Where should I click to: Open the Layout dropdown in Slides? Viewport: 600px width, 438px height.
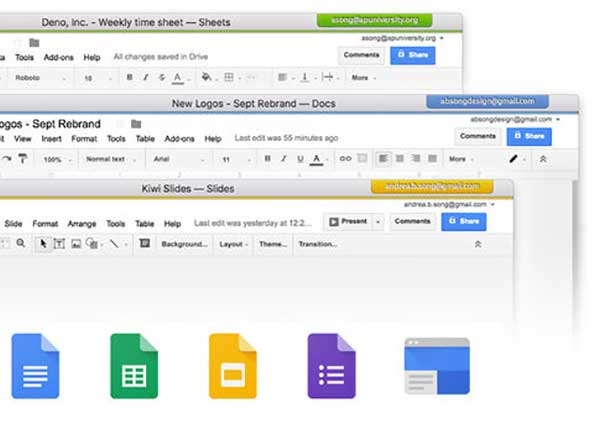pyautogui.click(x=233, y=244)
